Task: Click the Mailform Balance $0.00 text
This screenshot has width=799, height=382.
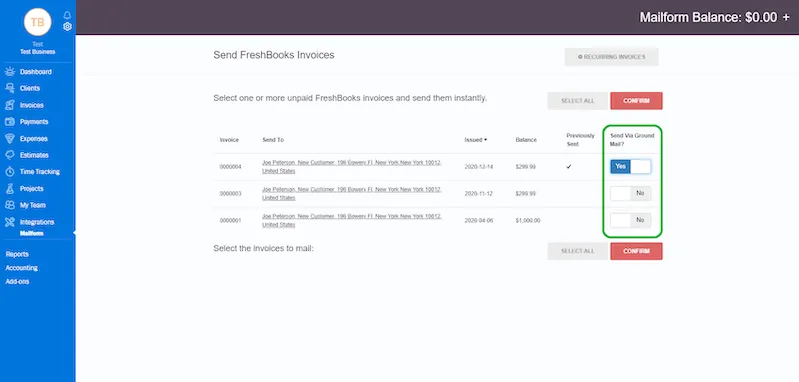Action: coord(708,17)
